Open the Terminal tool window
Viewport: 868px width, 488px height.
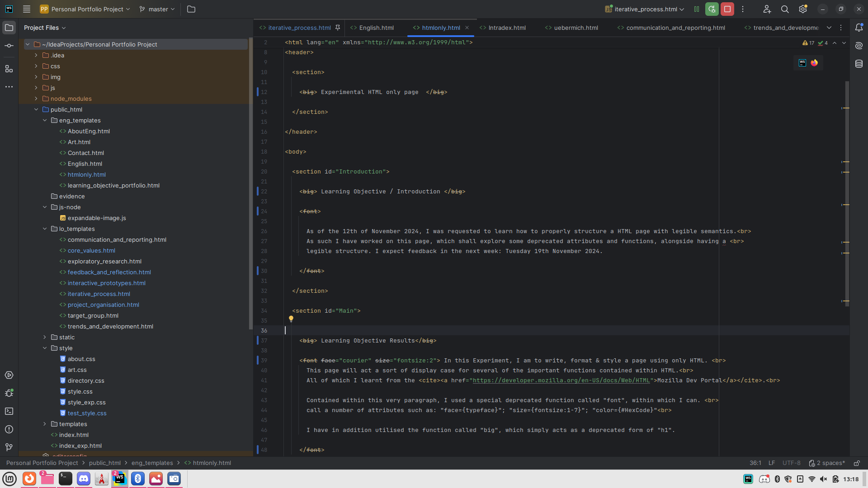[9, 412]
